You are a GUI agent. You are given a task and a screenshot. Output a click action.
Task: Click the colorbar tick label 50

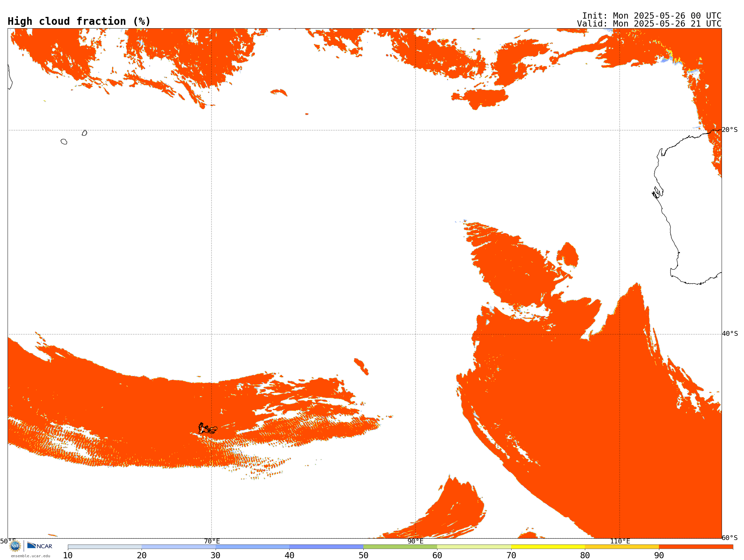(363, 556)
